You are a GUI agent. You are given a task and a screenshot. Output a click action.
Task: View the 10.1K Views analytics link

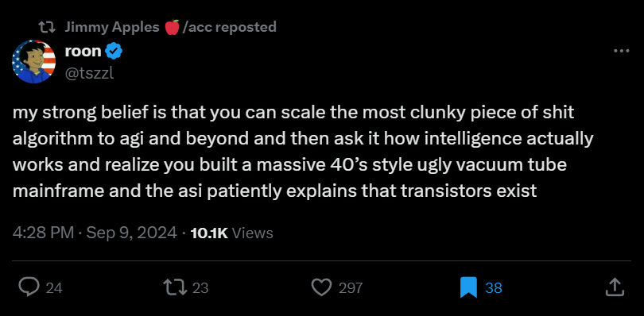232,233
